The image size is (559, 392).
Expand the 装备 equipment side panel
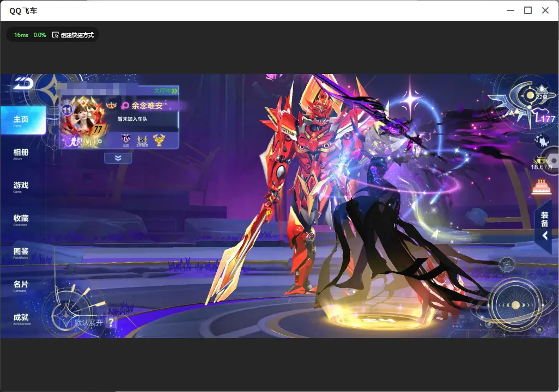coord(544,226)
